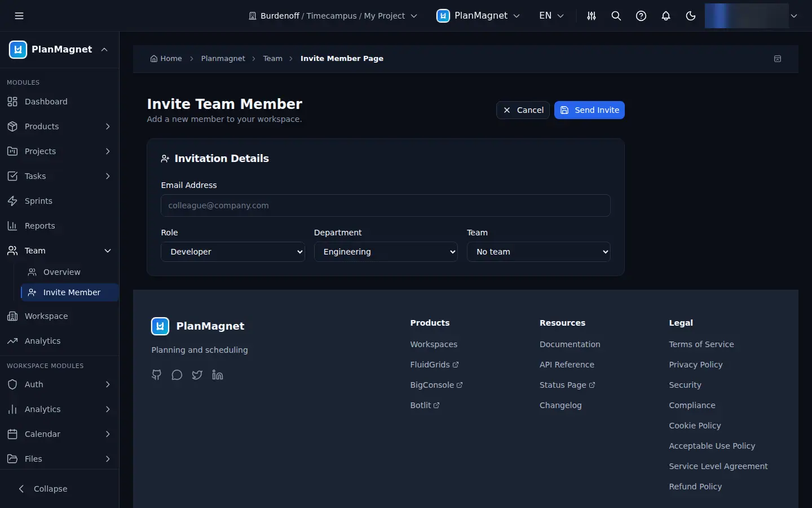
Task: Click the Files folder icon in sidebar
Action: [12, 459]
